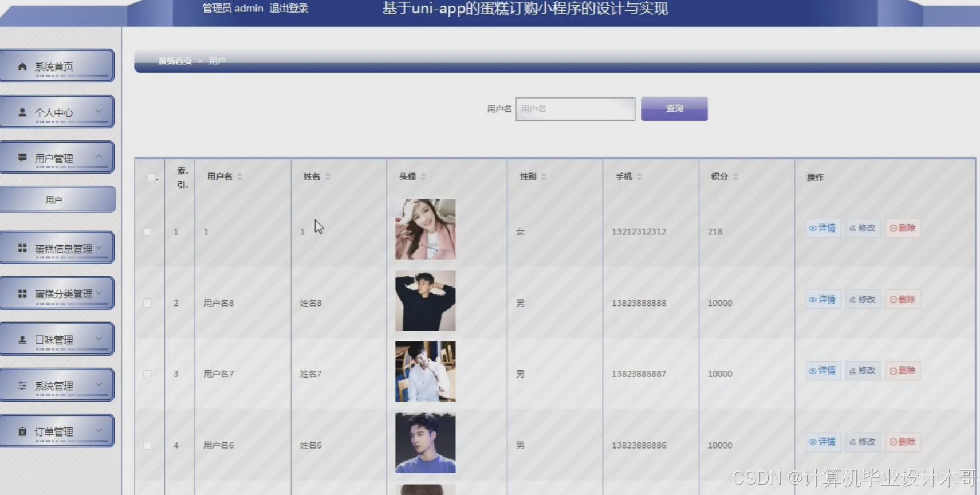Open the 口味管理 sidebar label
The image size is (980, 495).
click(54, 340)
